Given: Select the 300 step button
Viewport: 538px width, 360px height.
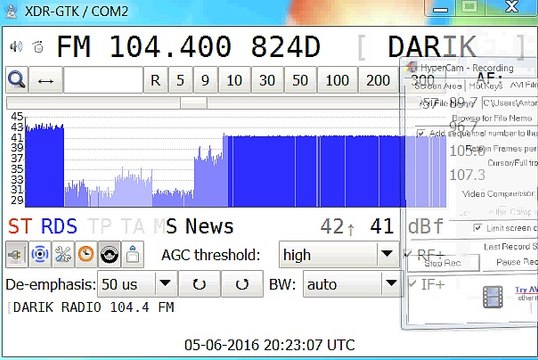Looking at the screenshot, I should pyautogui.click(x=423, y=80).
